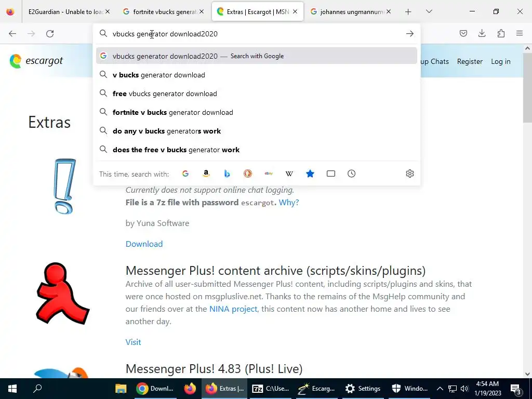532x399 pixels.
Task: Switch to the E2Guardian tab
Action: 66,12
